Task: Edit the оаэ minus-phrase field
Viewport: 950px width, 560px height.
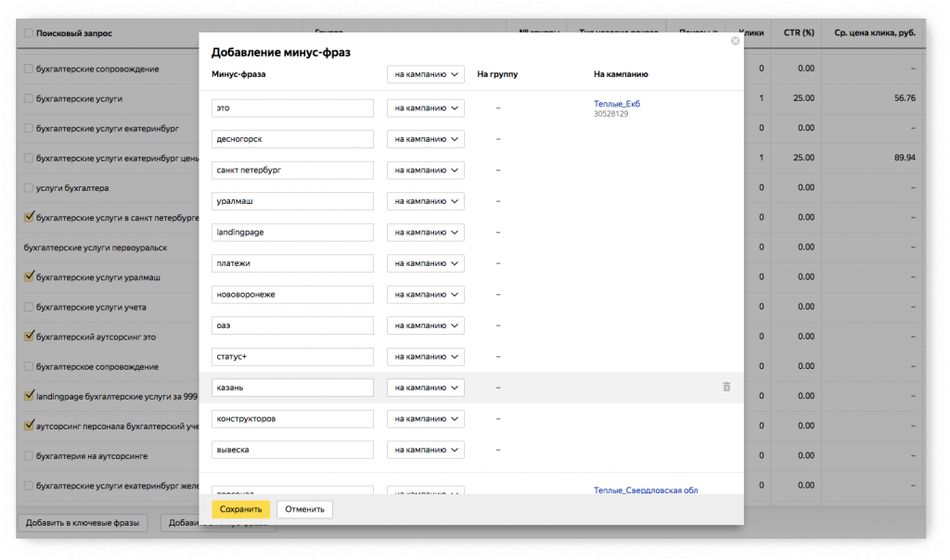Action: pyautogui.click(x=292, y=325)
